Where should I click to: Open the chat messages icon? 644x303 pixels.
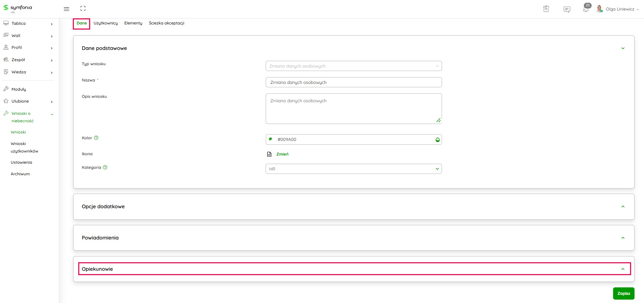(x=567, y=10)
